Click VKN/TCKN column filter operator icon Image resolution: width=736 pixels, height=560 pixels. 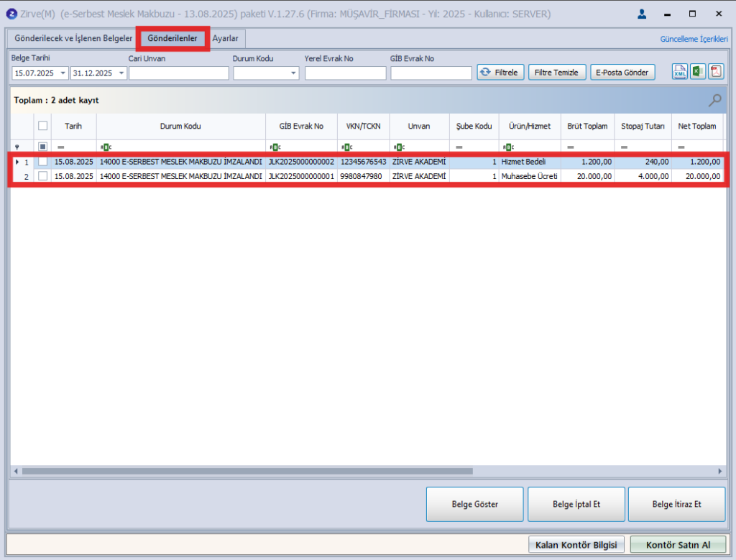point(347,147)
